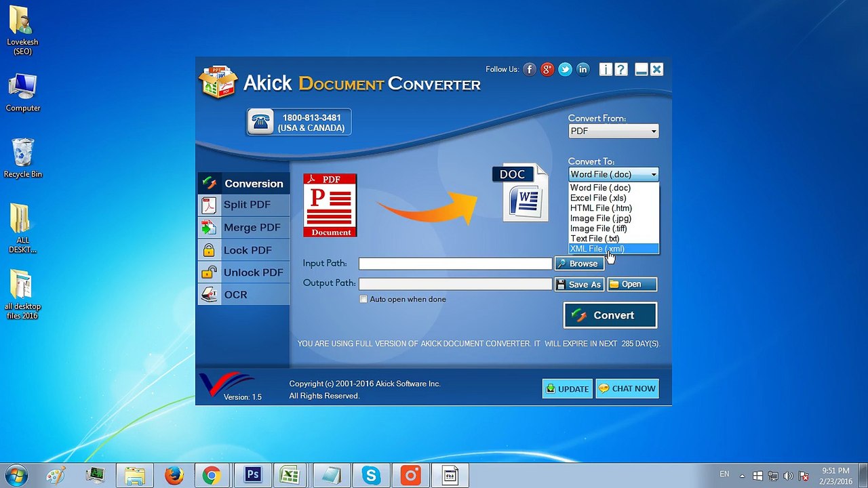This screenshot has height=488, width=868.
Task: Open the Lock PDF tab
Action: pyautogui.click(x=243, y=250)
